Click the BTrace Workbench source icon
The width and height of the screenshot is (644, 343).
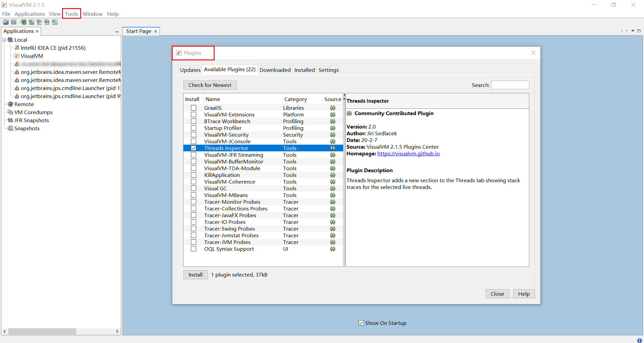coord(333,121)
